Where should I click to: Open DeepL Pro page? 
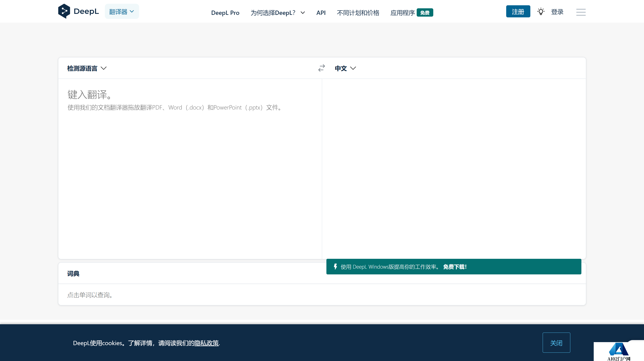[225, 13]
